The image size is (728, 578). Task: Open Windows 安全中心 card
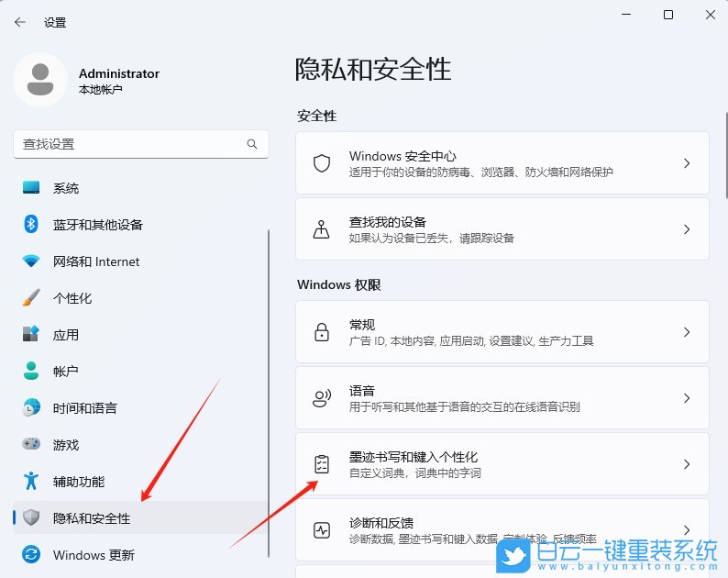tap(502, 163)
